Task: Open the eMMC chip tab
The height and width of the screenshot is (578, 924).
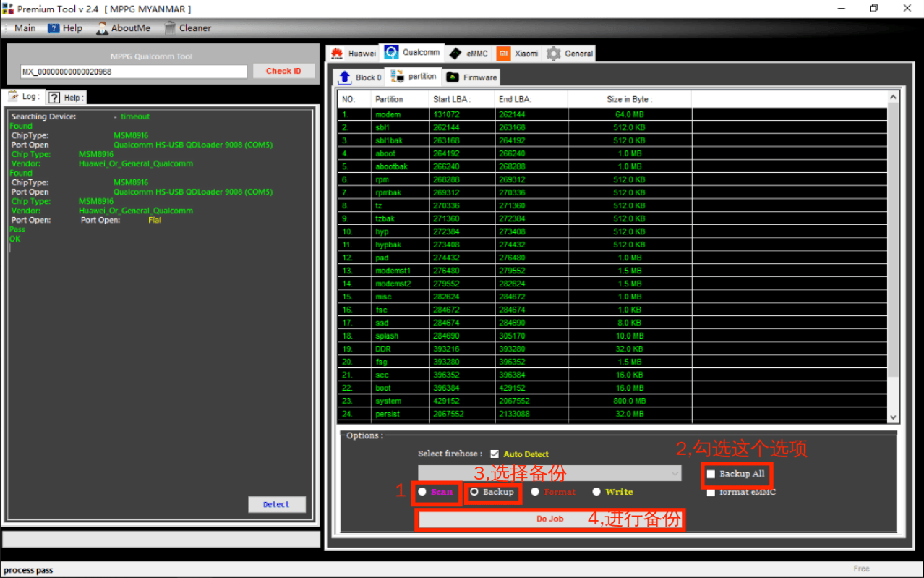Action: (469, 54)
